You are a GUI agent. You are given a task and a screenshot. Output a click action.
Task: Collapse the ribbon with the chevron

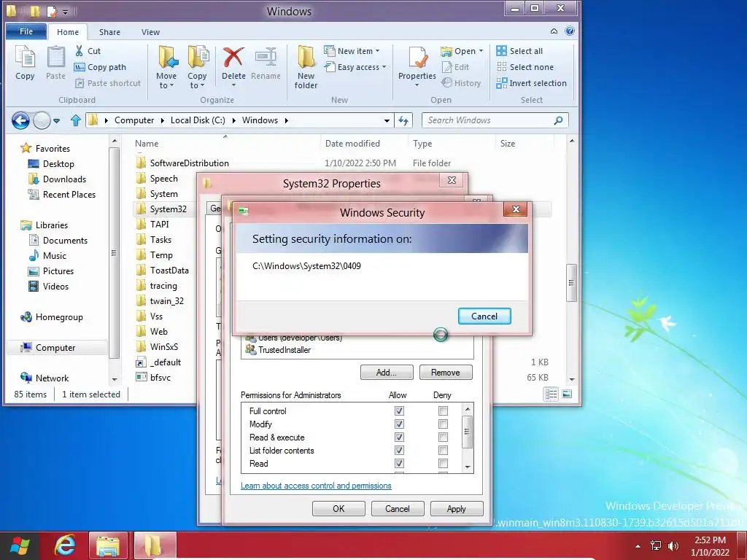pyautogui.click(x=554, y=31)
